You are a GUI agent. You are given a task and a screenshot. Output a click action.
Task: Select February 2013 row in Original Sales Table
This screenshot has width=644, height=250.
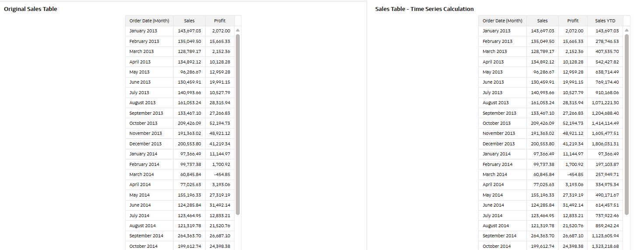tap(180, 41)
